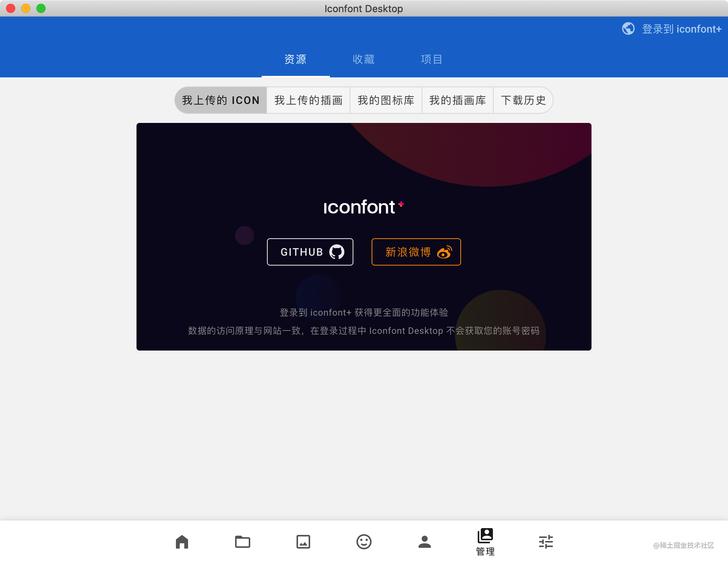The height and width of the screenshot is (563, 728).
Task: Select the 管理 management icon
Action: point(485,542)
